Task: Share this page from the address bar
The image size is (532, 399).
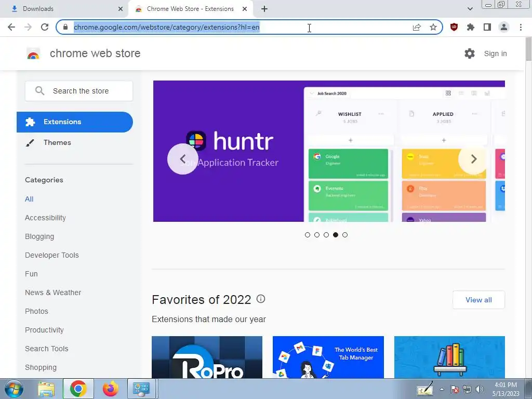Action: point(417,27)
